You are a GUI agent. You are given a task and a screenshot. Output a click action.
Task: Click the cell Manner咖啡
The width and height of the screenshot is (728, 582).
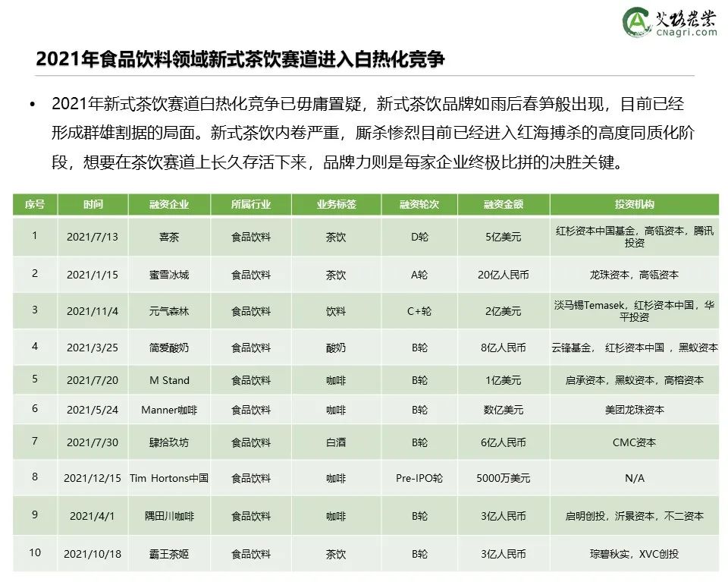coord(169,411)
